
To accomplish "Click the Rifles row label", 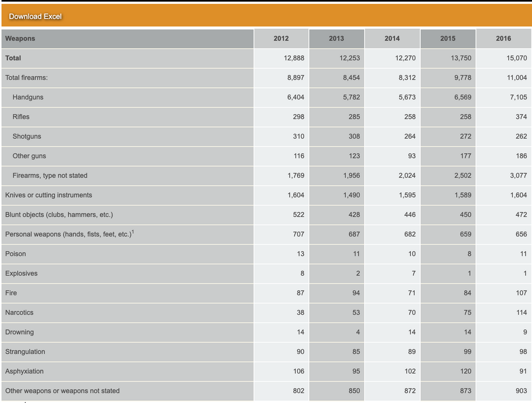I will pyautogui.click(x=21, y=117).
